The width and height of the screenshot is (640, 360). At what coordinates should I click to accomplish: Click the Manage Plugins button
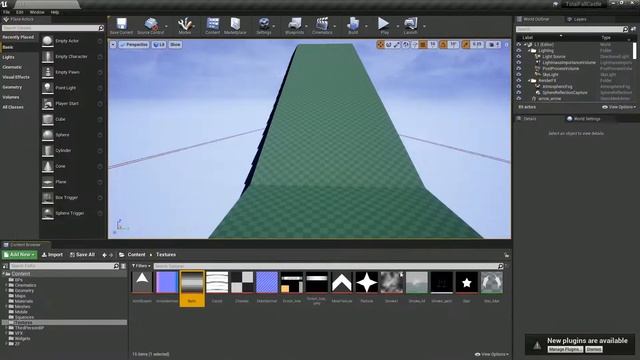565,349
